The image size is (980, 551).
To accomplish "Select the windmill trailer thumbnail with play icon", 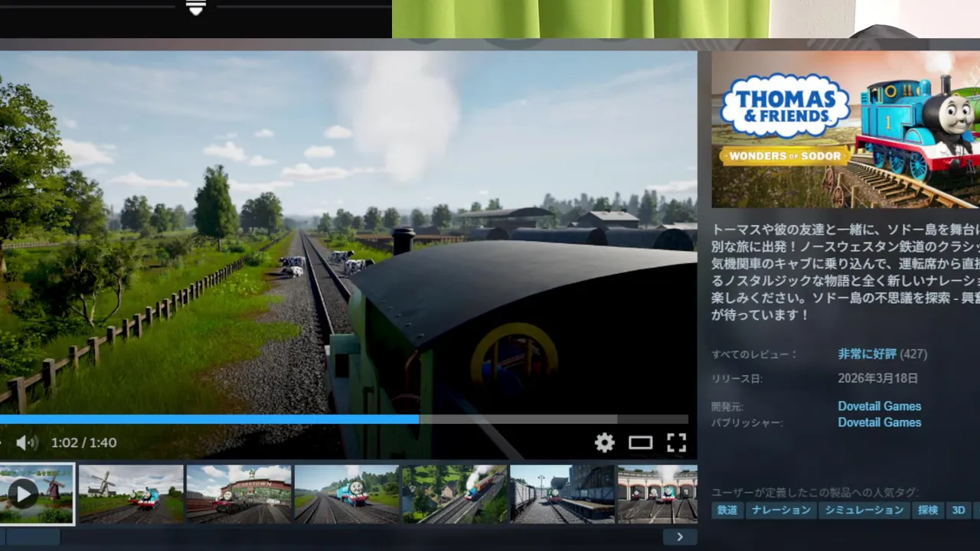I will coord(38,494).
